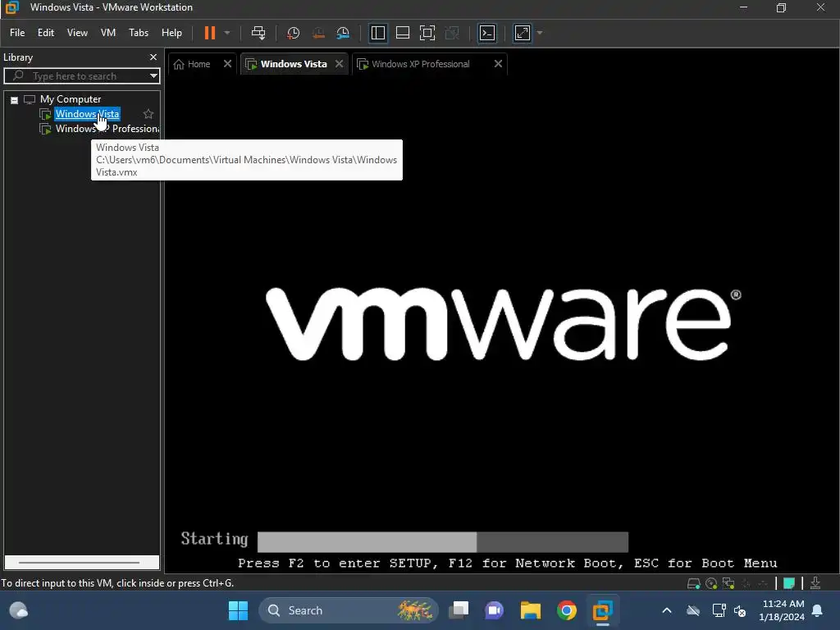The image size is (840, 630).
Task: Open the power options dropdown beside the pause button
Action: point(227,33)
